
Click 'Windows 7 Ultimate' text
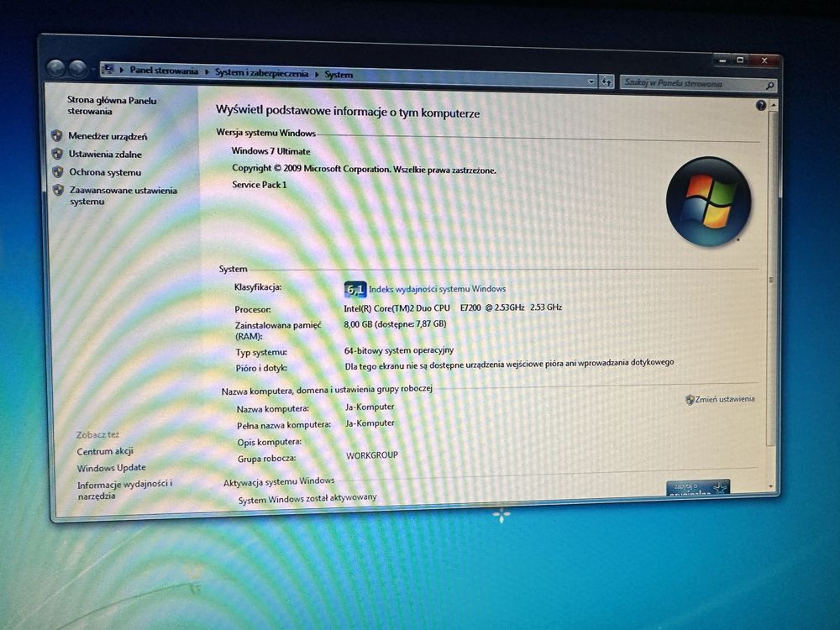coord(270,151)
